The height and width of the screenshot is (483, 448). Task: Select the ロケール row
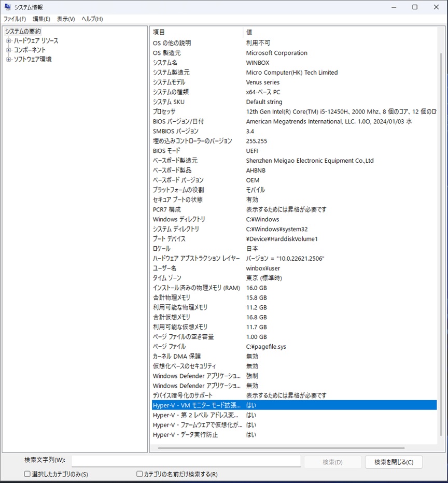coord(294,249)
